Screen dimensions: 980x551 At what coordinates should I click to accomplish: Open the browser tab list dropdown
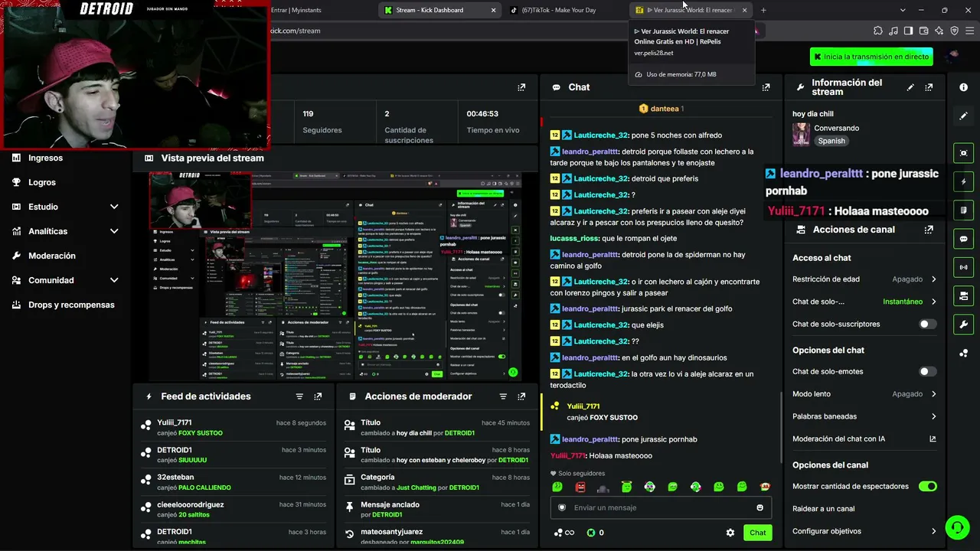903,10
